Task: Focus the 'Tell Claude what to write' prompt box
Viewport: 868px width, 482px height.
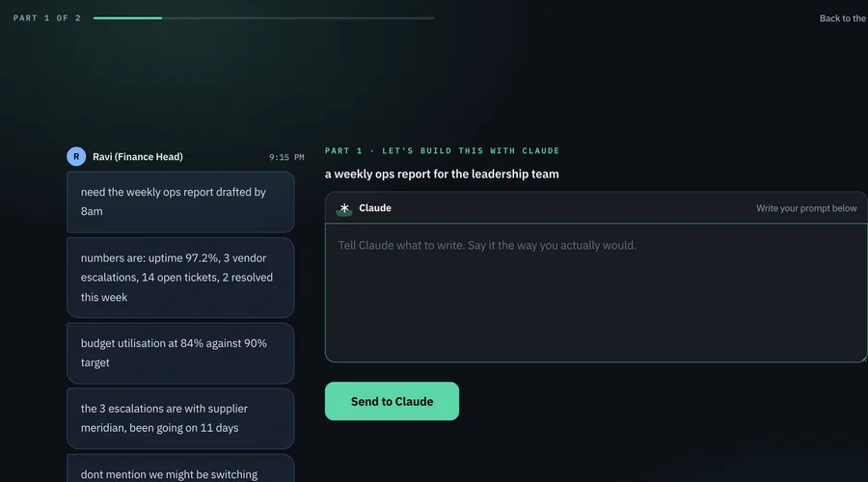Action: pyautogui.click(x=596, y=293)
